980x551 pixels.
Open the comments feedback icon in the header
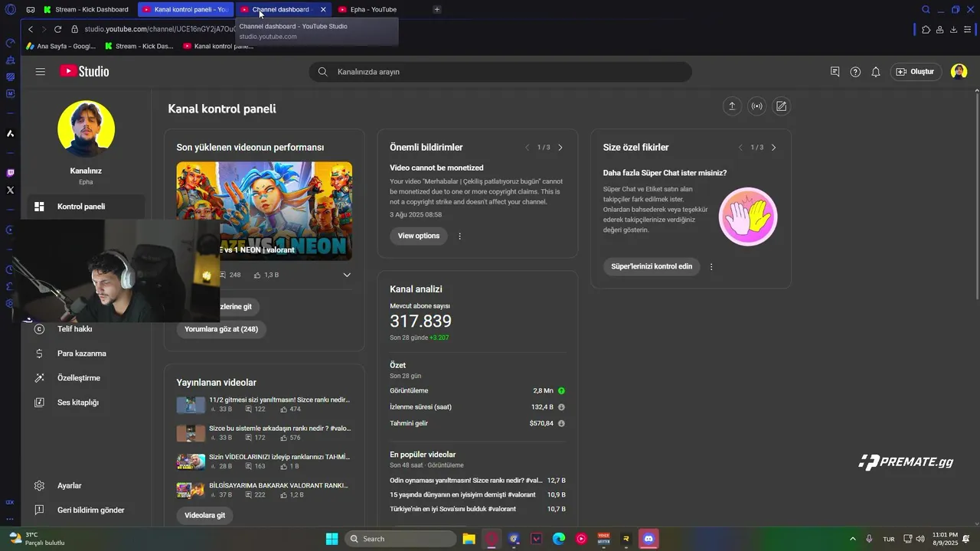(x=835, y=71)
